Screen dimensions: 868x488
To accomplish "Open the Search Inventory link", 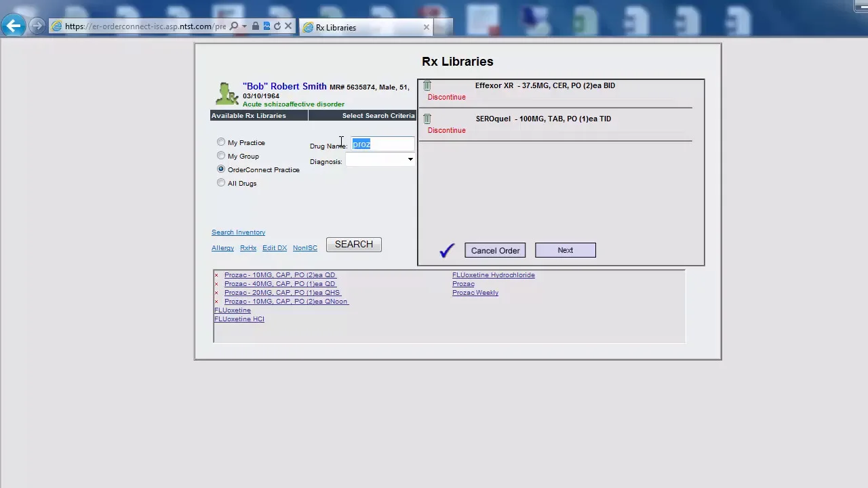I will [238, 232].
